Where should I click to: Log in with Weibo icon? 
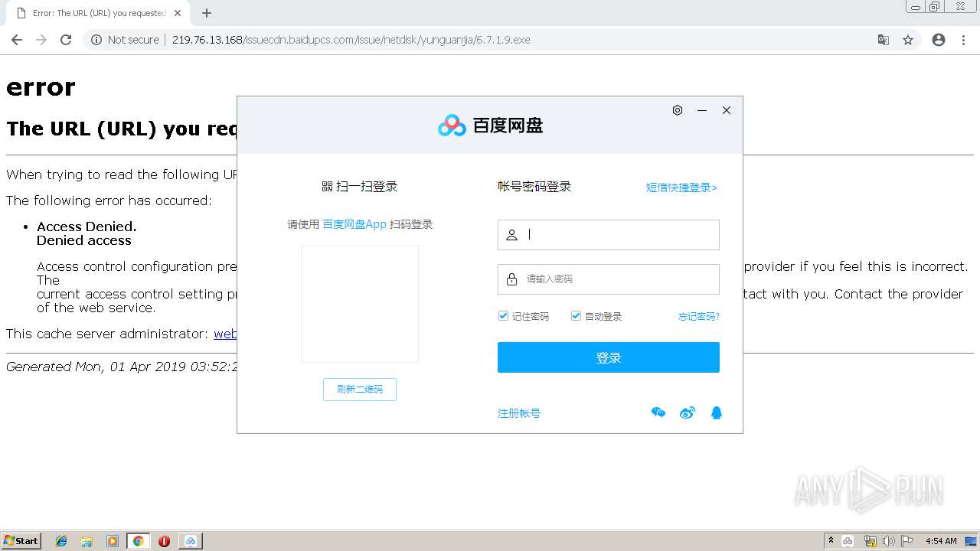click(x=688, y=413)
